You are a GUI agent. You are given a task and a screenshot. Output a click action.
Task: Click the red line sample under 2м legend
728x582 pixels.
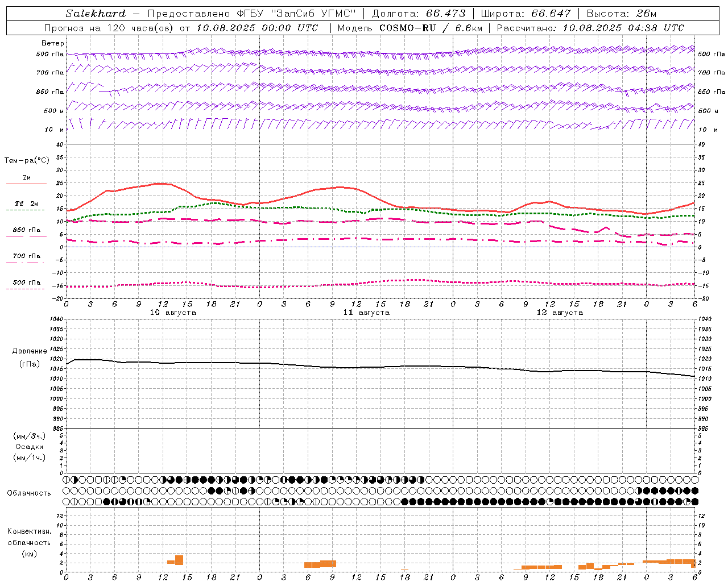(x=26, y=184)
